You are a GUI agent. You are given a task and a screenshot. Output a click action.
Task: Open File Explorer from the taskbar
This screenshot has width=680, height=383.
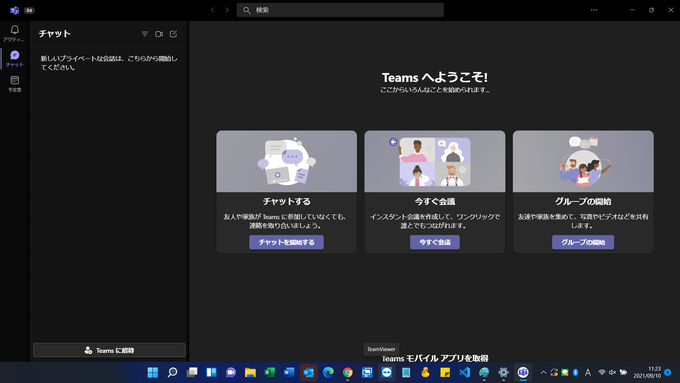(250, 372)
